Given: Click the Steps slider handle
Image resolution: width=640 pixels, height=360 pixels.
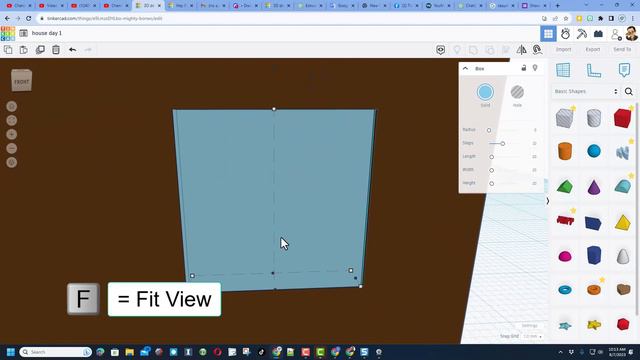Looking at the screenshot, I should 503,144.
